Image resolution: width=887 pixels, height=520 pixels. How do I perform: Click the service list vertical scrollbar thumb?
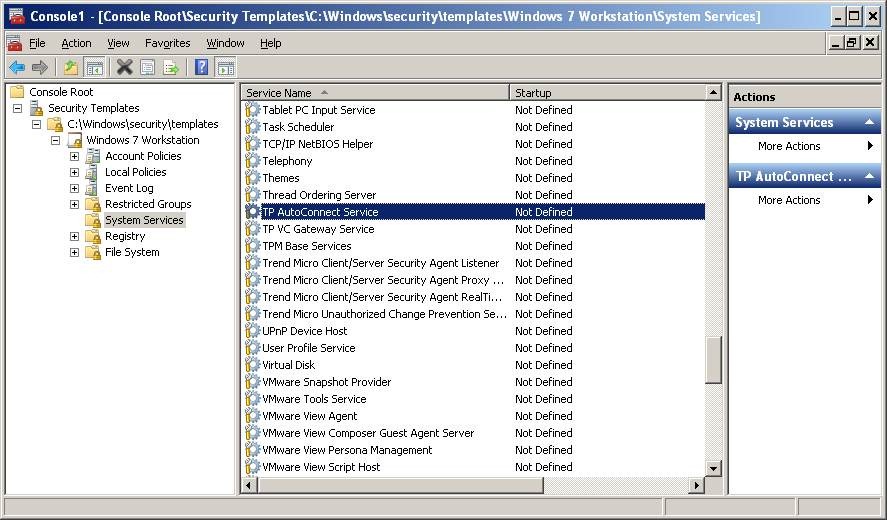click(x=713, y=360)
